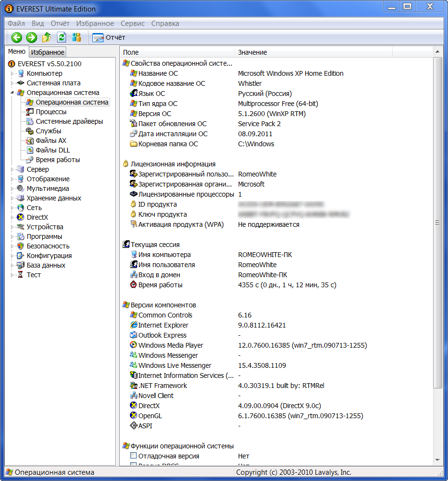
Task: Click the Хранение данных storage icon
Action: pyautogui.click(x=21, y=198)
